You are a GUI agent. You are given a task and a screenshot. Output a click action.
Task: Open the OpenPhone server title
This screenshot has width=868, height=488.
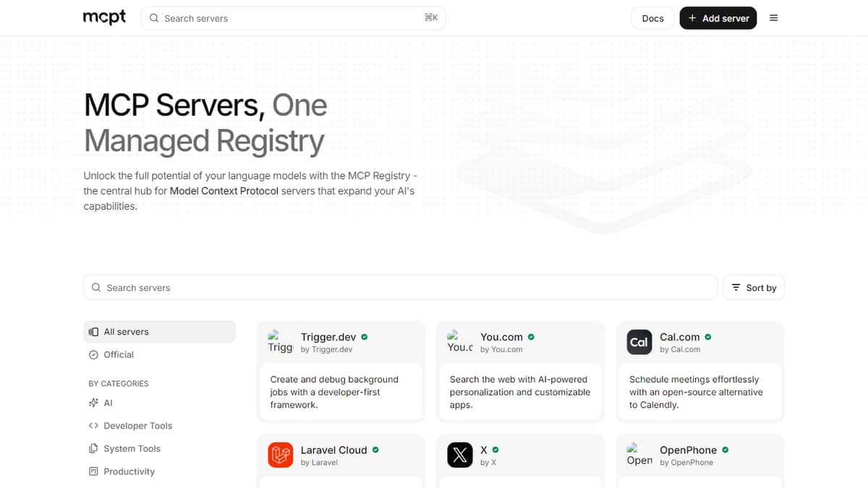click(688, 450)
